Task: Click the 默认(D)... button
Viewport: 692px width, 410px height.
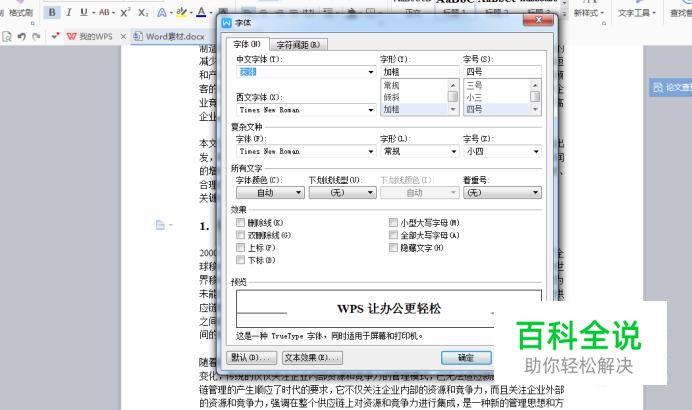Action: 252,358
